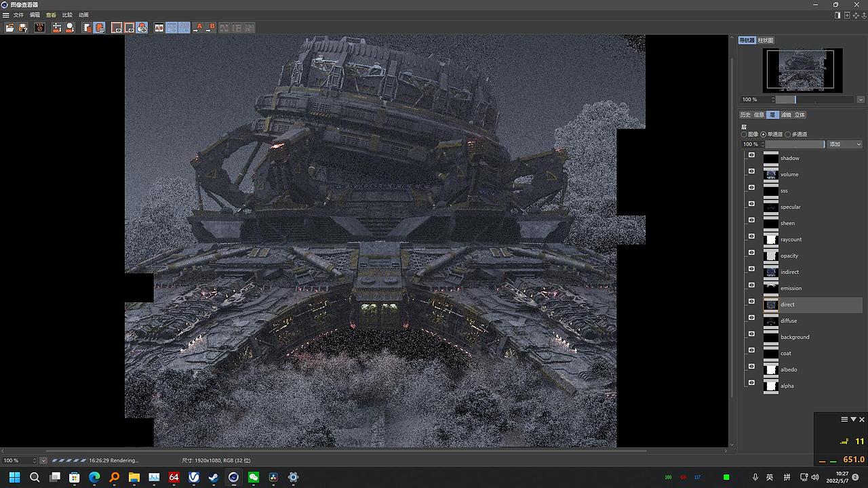Image resolution: width=868 pixels, height=488 pixels.
Task: Select the emission layer row
Action: (804, 288)
